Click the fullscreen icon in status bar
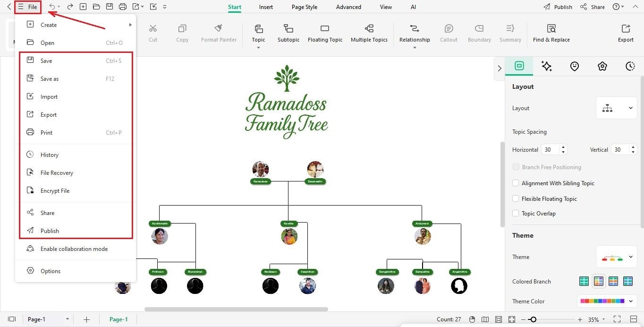The image size is (644, 327). 617,319
